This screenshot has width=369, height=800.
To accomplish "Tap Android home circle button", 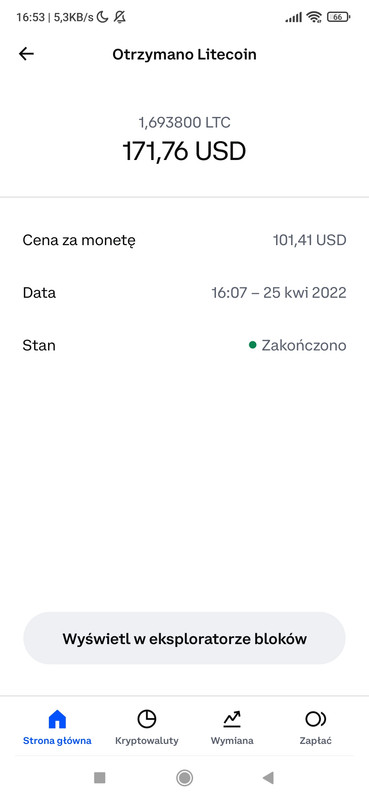I will point(184,778).
